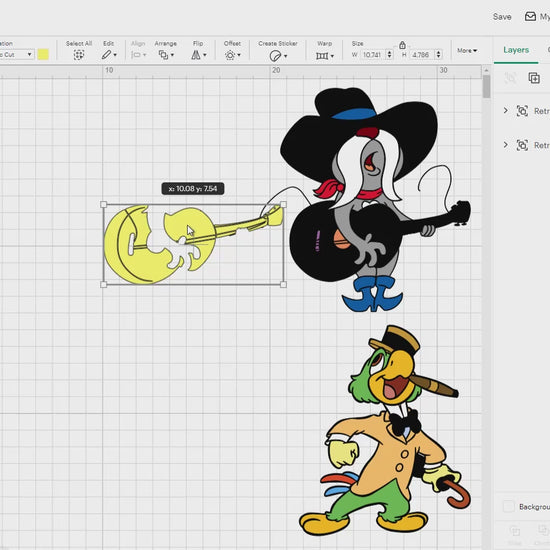
Task: Expand the Create Sticker dropdown arrow
Action: pos(286,56)
